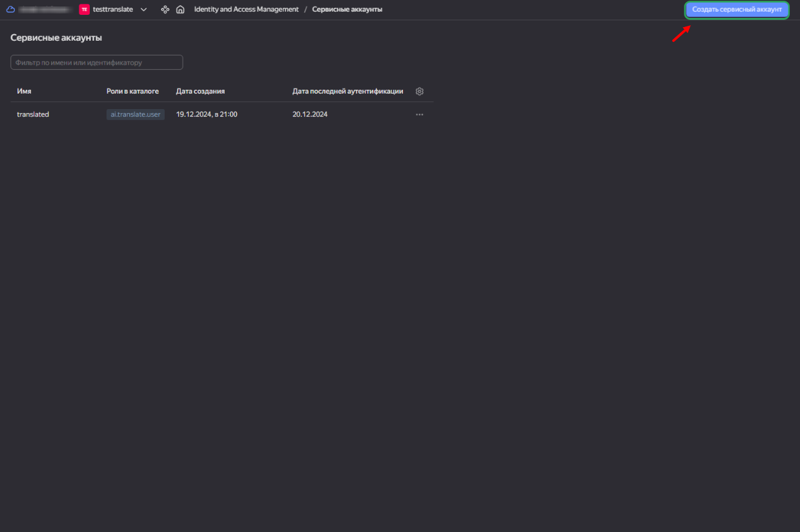This screenshot has width=800, height=532.
Task: Open three-dots menu for translated account
Action: pos(420,114)
